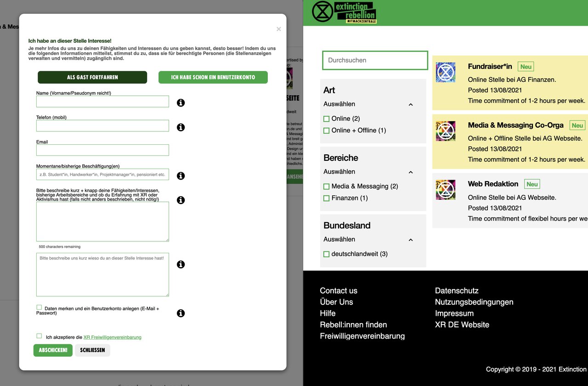This screenshot has height=386, width=588.
Task: Click the info icon beside Benutzerkonto anlegen checkbox
Action: tap(181, 313)
